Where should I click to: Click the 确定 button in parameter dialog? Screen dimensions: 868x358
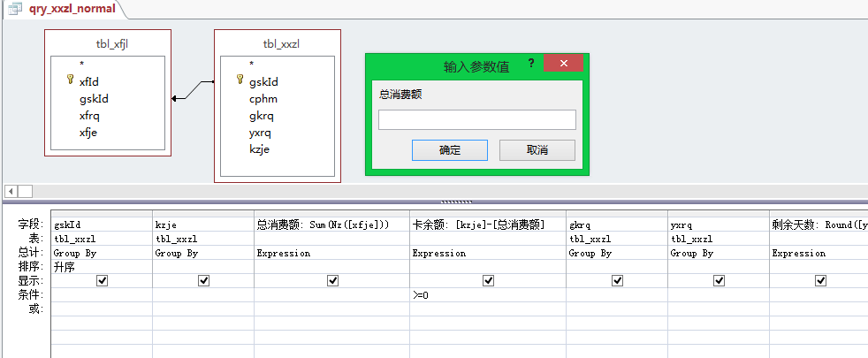pyautogui.click(x=449, y=150)
